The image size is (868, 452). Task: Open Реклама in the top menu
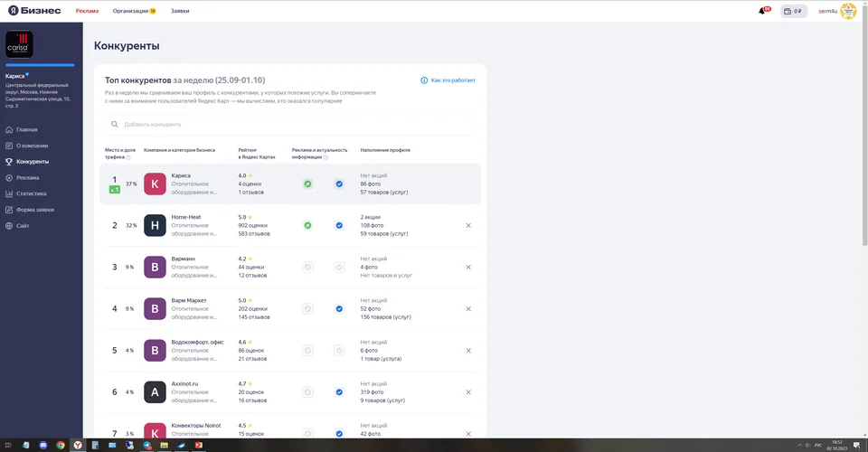coord(87,11)
